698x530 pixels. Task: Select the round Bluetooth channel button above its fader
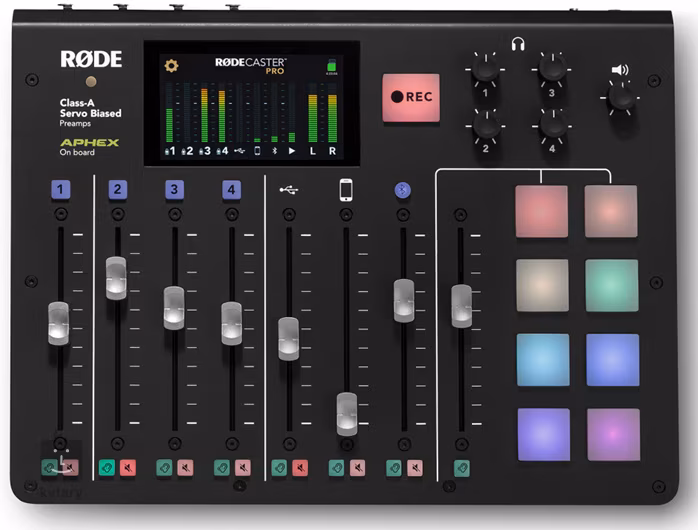click(x=403, y=190)
